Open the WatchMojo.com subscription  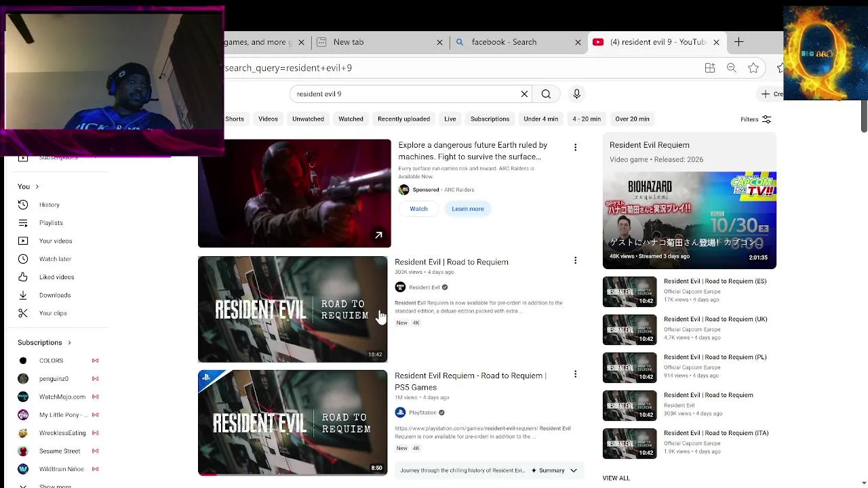pos(62,397)
